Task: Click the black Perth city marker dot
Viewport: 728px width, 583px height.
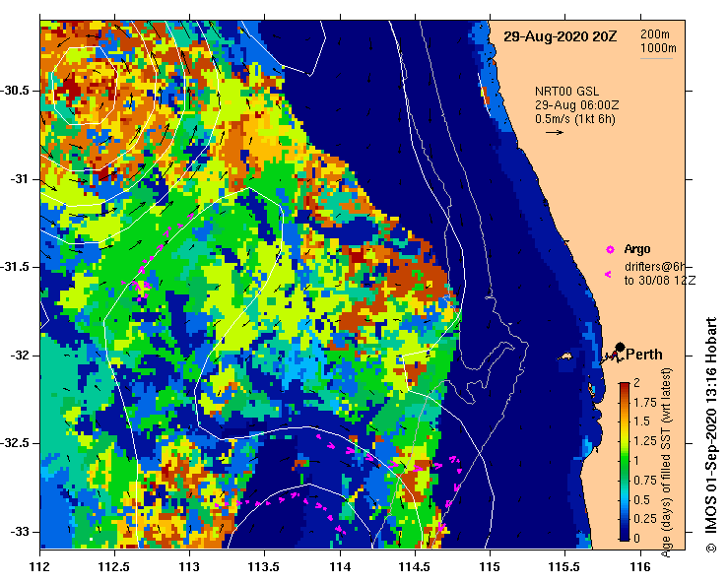Action: pos(620,347)
